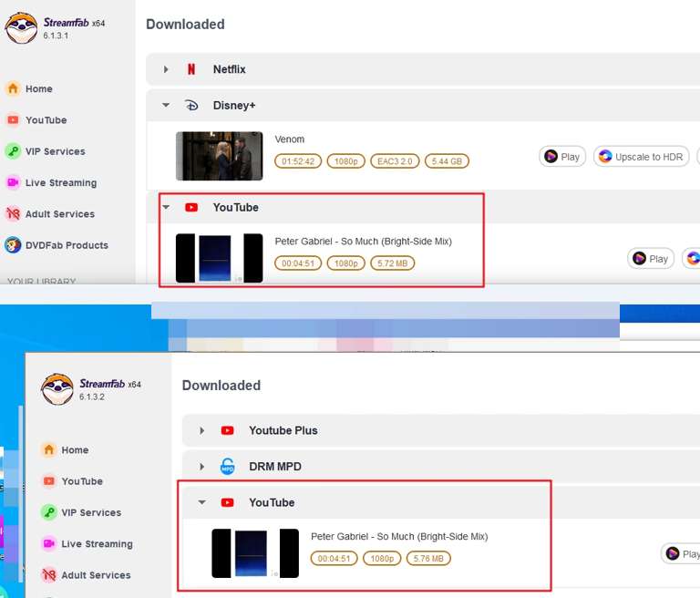
Task: Click the Netflix N logo icon
Action: pyautogui.click(x=191, y=69)
